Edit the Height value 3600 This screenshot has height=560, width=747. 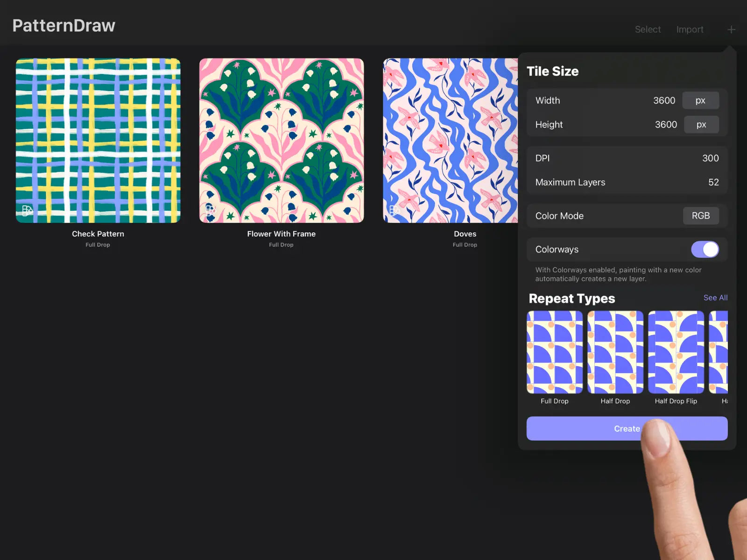point(666,125)
